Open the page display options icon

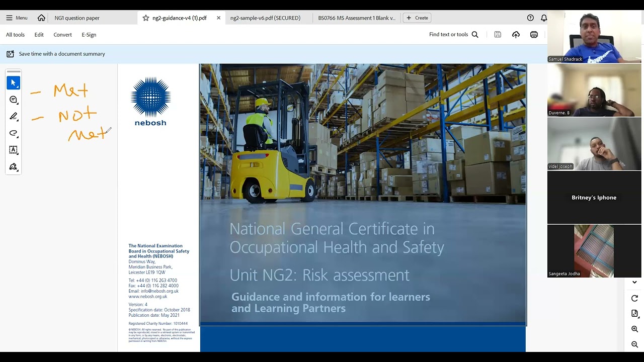[634, 314]
